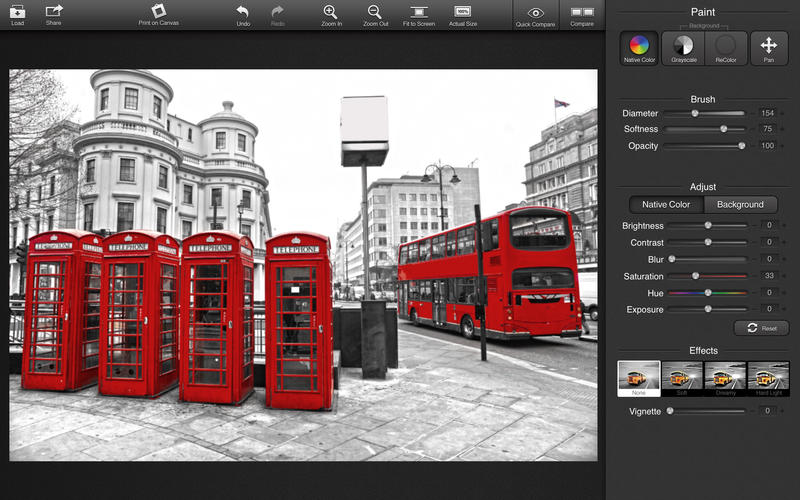This screenshot has width=800, height=500.
Task: Fit image to screen
Action: click(419, 13)
